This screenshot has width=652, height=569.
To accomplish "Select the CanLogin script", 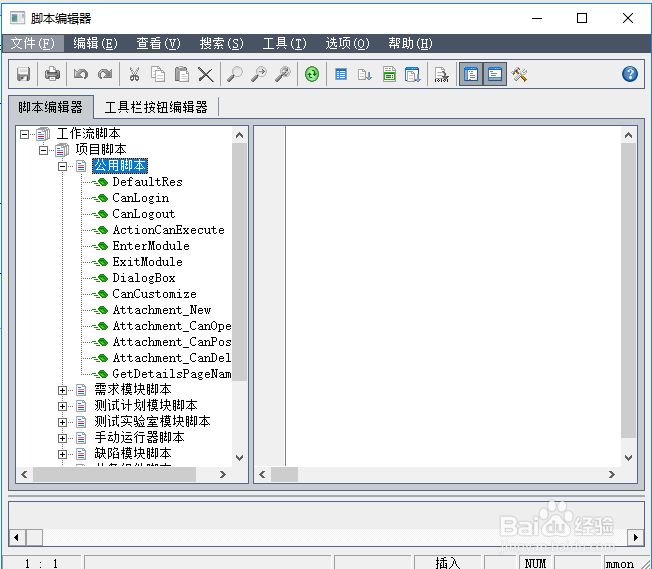I will (x=141, y=198).
